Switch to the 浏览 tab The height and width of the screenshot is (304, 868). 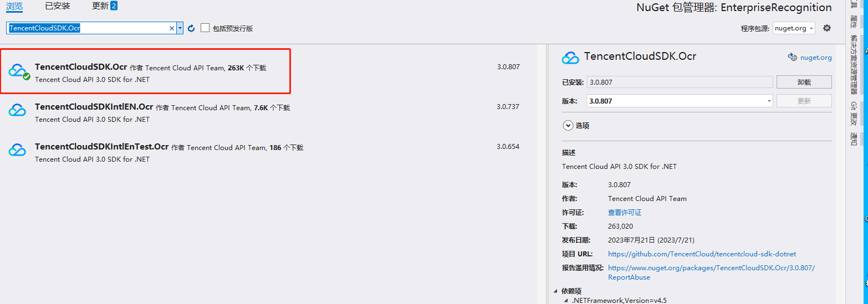point(14,6)
